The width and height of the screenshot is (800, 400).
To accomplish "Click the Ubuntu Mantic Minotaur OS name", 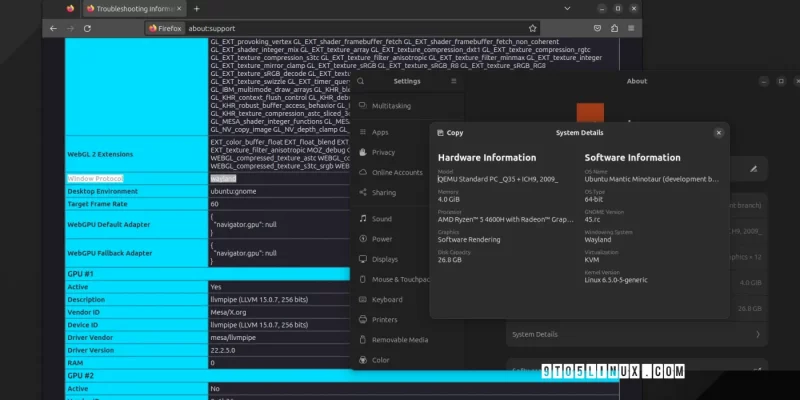I will (652, 179).
